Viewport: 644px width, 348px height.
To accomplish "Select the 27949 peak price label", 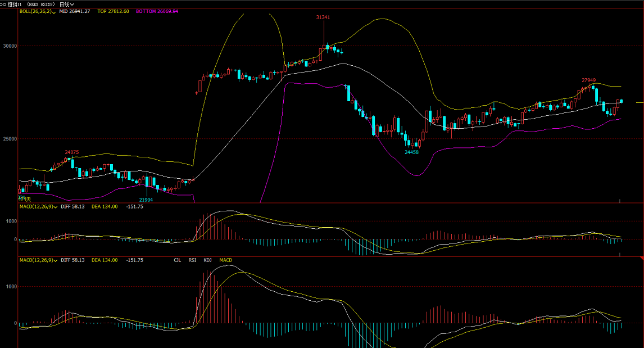I will 588,80.
